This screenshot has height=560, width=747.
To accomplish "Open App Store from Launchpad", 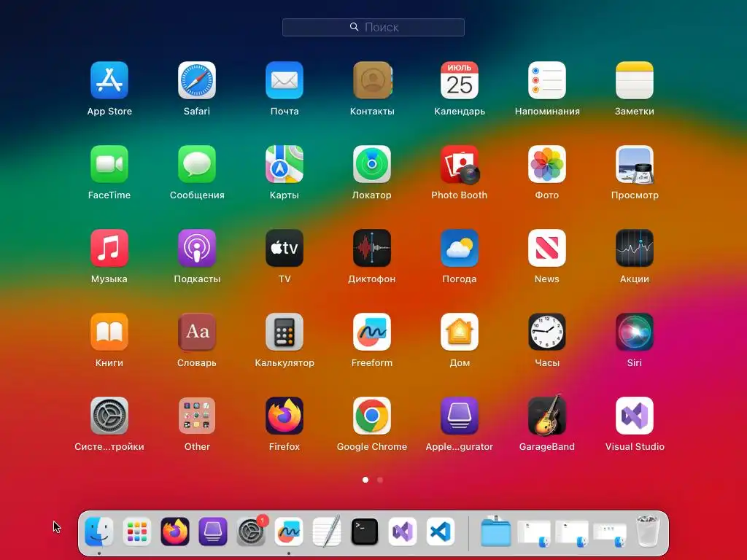I will pos(109,80).
